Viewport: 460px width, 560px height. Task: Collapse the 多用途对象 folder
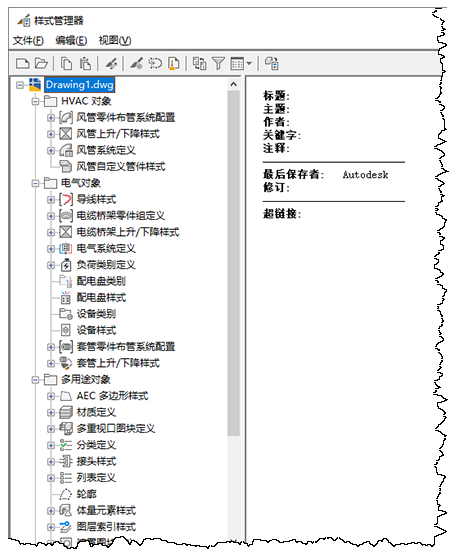35,380
